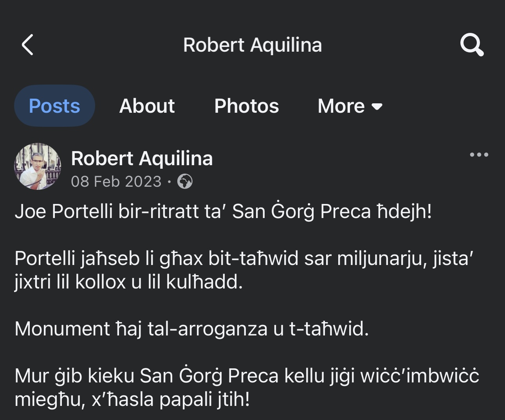Open Robert Aquilina's profile picture
The height and width of the screenshot is (420, 505).
[38, 166]
